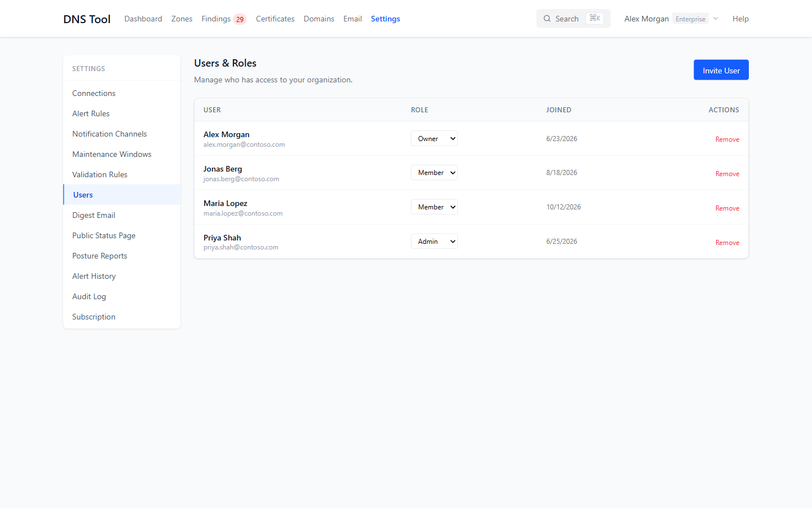The height and width of the screenshot is (508, 812).
Task: Go to Subscription settings
Action: point(122,317)
